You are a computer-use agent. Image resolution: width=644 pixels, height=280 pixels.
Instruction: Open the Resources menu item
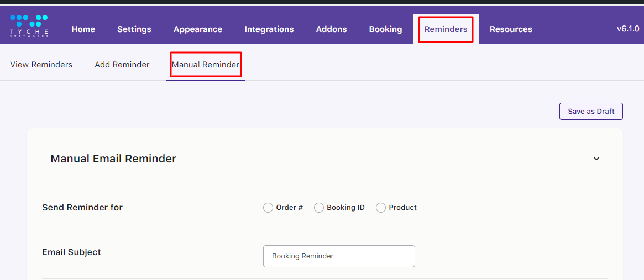pyautogui.click(x=511, y=29)
